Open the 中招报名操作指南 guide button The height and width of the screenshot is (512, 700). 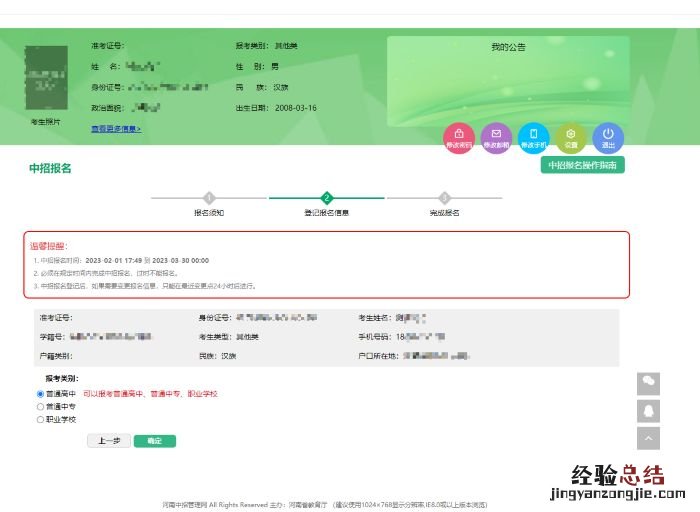point(582,165)
